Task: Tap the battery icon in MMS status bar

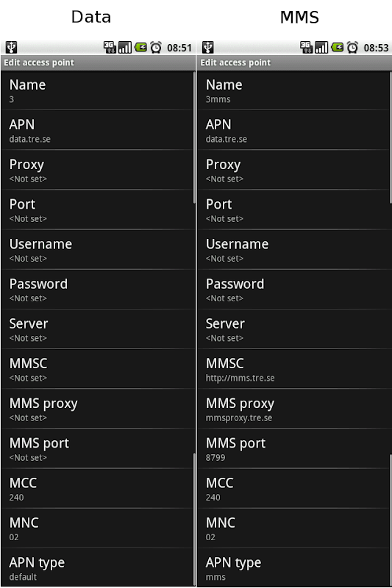Action: 338,47
